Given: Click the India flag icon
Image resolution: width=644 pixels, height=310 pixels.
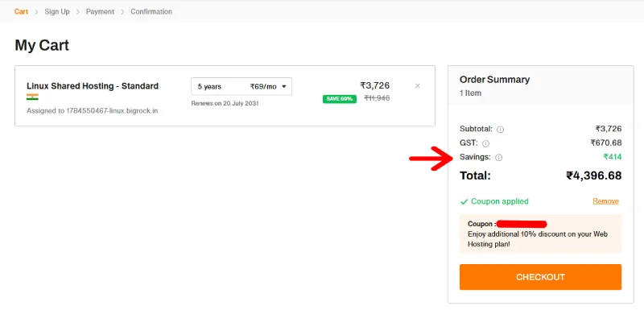Looking at the screenshot, I should [32, 97].
